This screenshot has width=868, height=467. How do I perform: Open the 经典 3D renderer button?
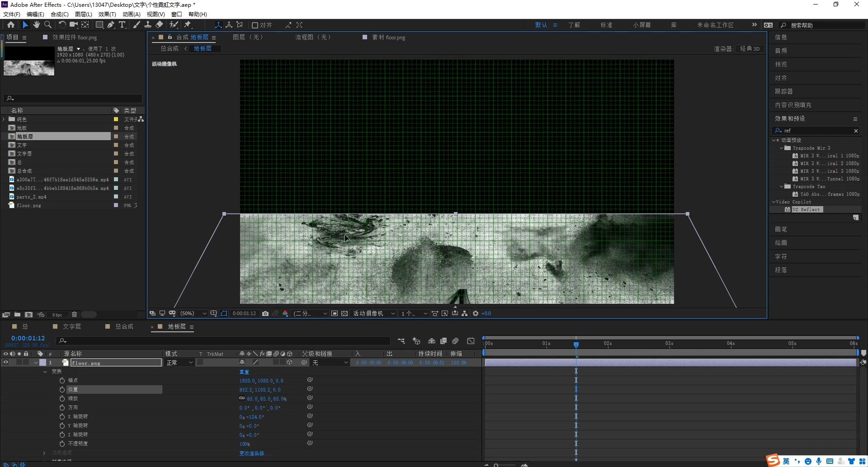[x=750, y=49]
